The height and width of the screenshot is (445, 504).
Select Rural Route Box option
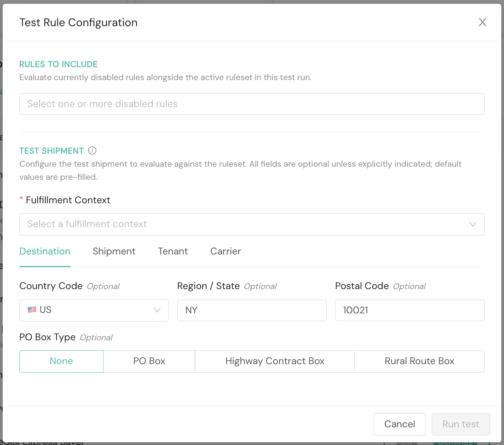pos(420,361)
